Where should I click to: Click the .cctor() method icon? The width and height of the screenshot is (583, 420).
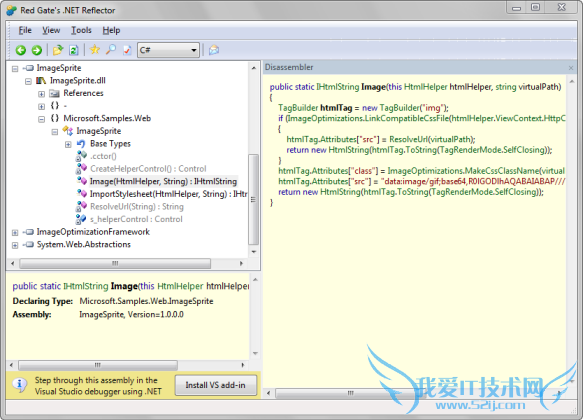[81, 156]
